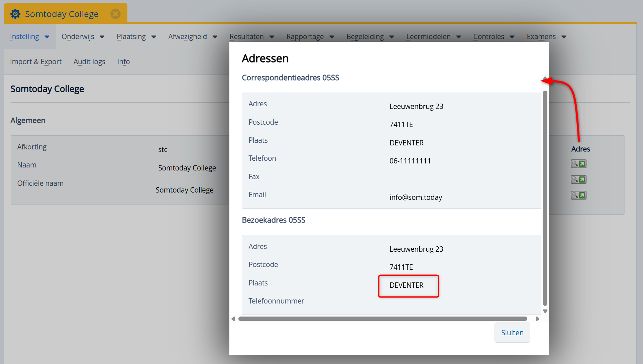Go to Import & Export

click(36, 62)
